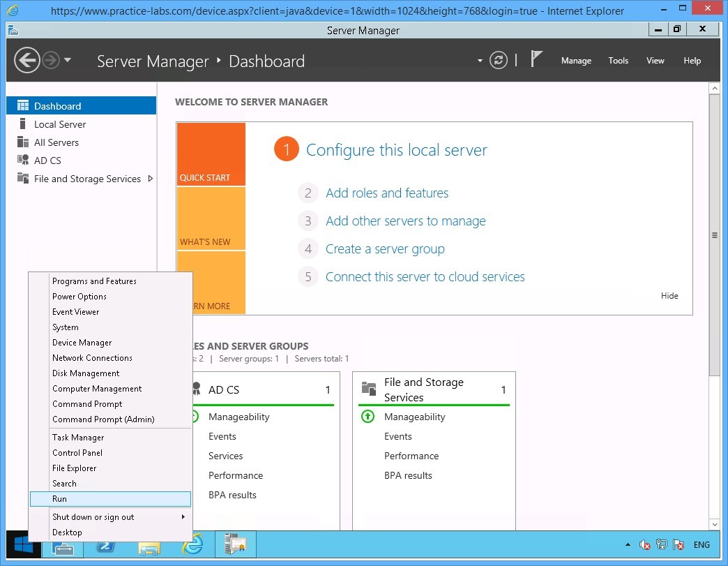
Task: Open the navigation history dropdown arrow
Action: (479, 61)
